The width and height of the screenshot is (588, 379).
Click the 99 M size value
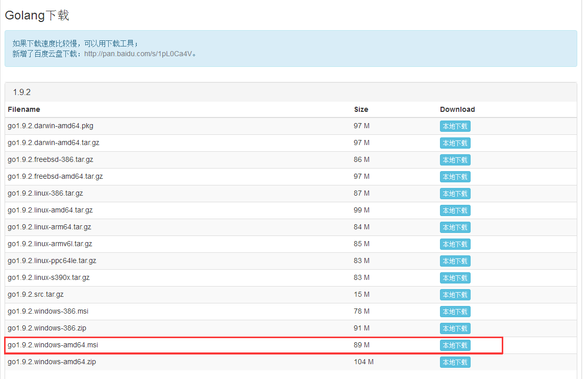(361, 210)
